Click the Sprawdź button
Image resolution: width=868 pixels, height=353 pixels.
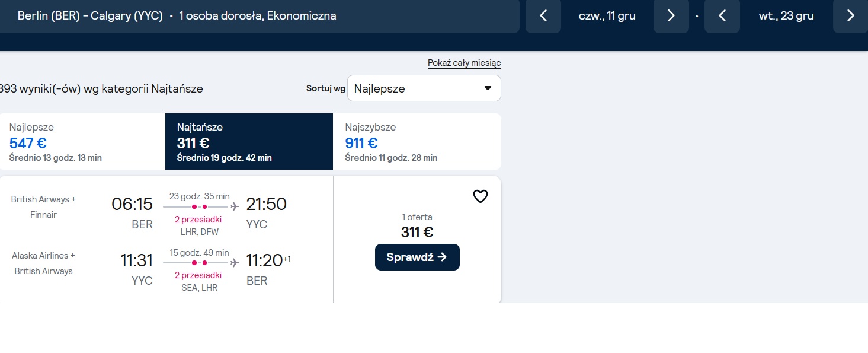click(x=417, y=257)
